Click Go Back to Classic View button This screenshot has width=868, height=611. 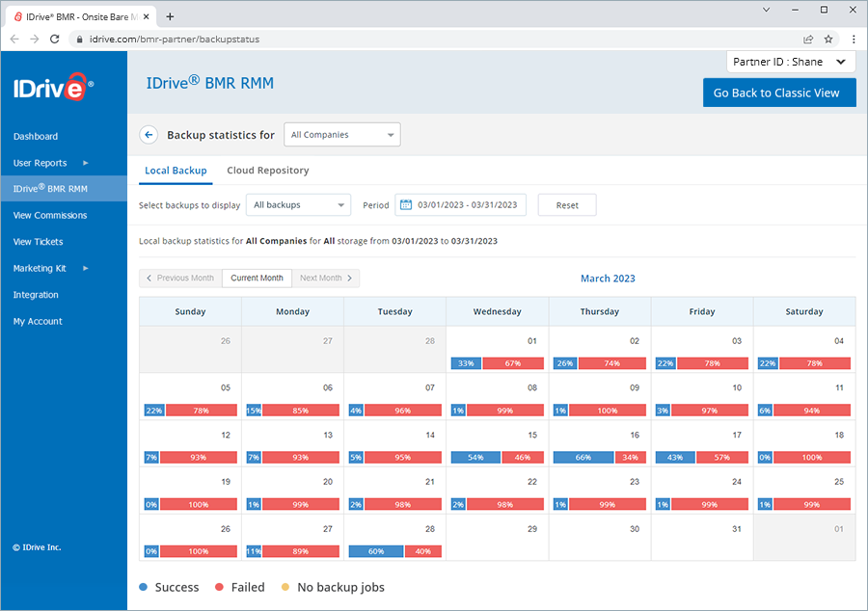[779, 93]
